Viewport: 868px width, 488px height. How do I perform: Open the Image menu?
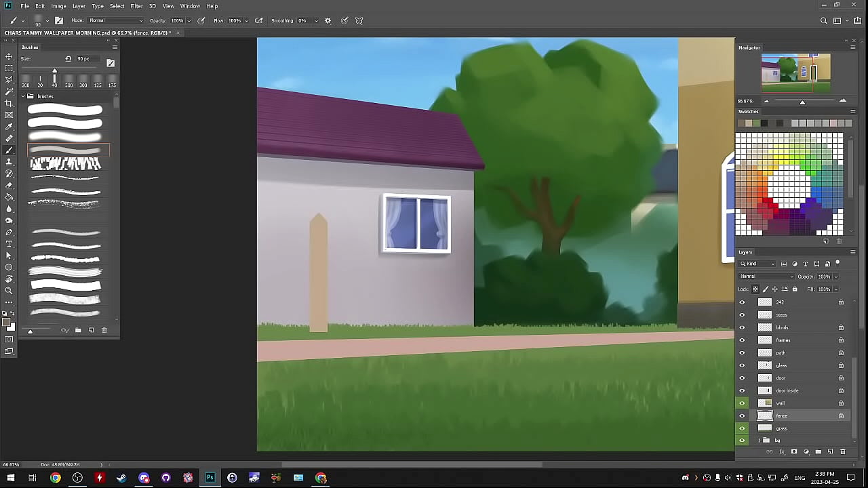59,6
